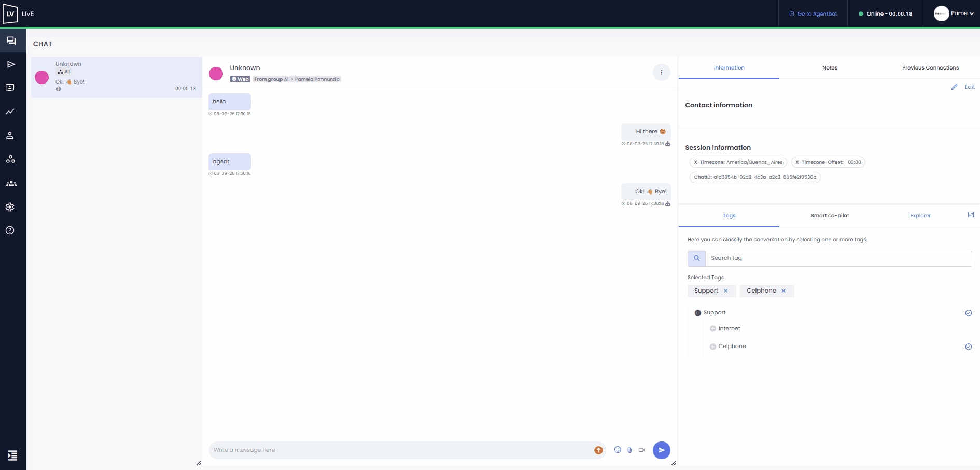Open the Pame user dropdown
Screen dimensions: 980x470
[954, 13]
